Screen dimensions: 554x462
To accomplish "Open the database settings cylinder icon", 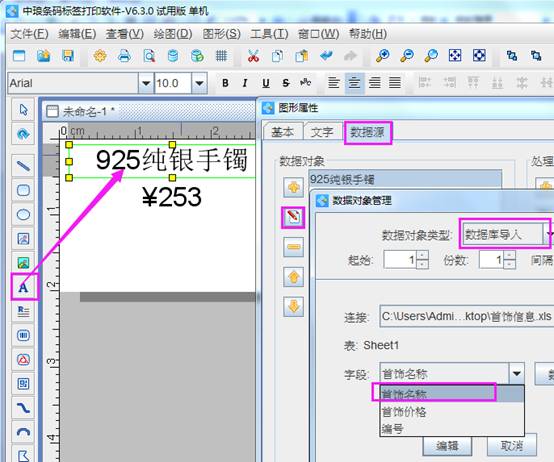I will pos(173,56).
